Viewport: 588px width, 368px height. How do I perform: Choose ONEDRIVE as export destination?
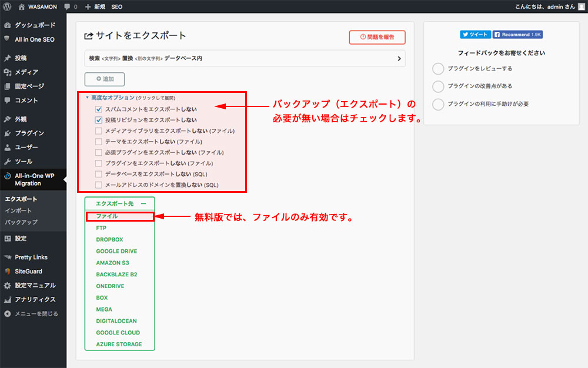(110, 286)
